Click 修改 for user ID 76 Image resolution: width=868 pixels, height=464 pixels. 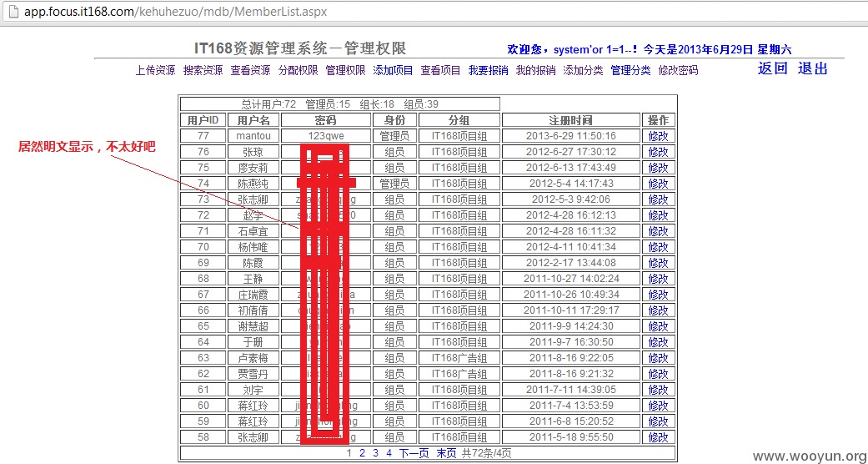659,152
